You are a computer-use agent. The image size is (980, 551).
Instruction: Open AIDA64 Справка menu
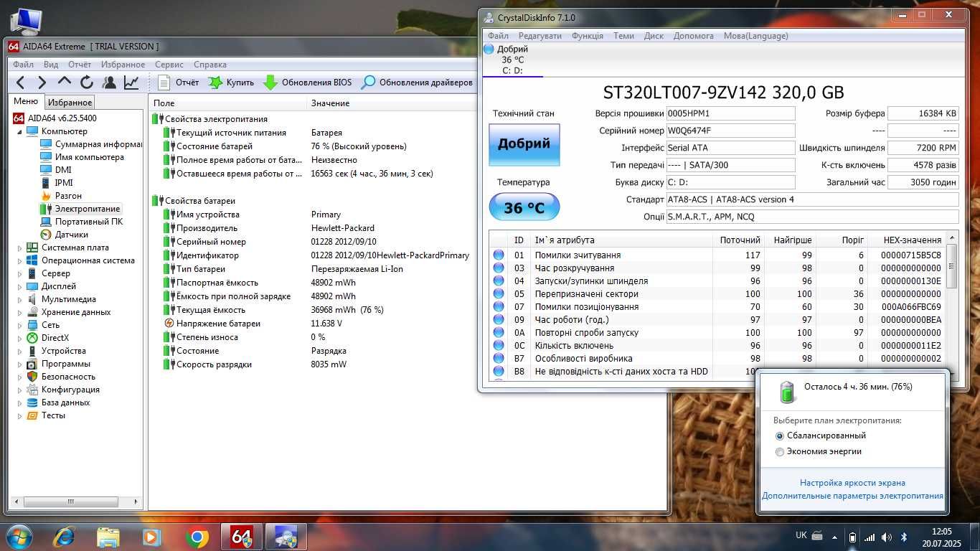coord(210,65)
